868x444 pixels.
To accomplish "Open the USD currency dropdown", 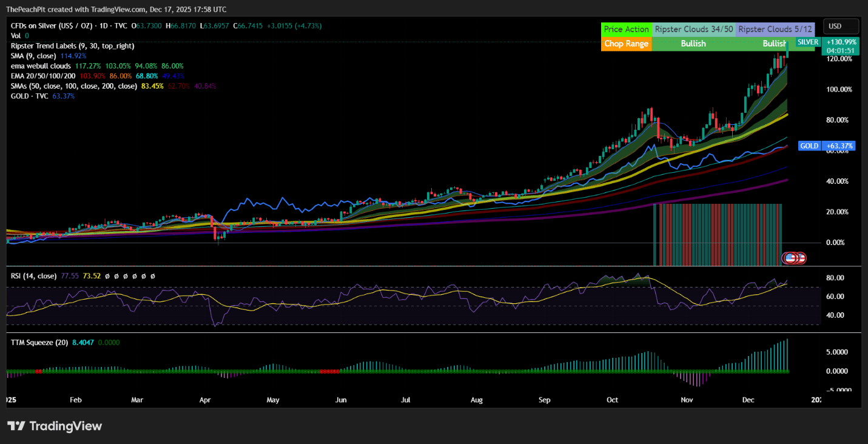I will [840, 26].
